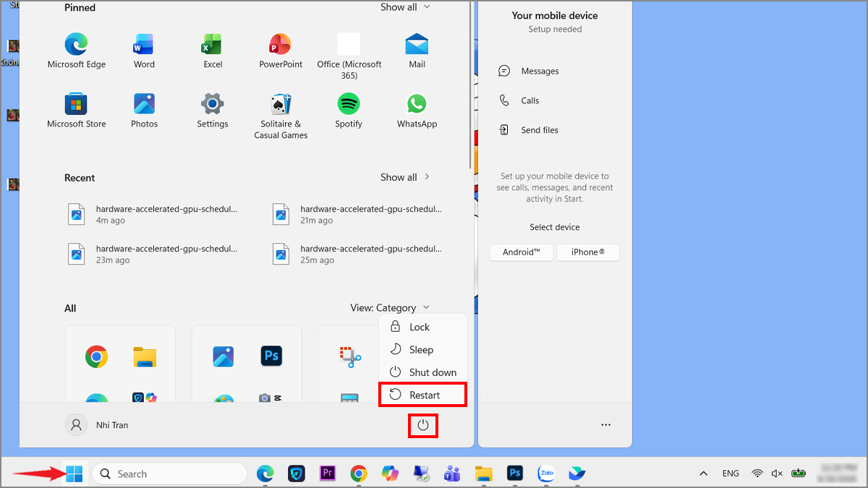Open Microsoft Teams on the taskbar
This screenshot has height=488, width=868.
click(x=453, y=474)
